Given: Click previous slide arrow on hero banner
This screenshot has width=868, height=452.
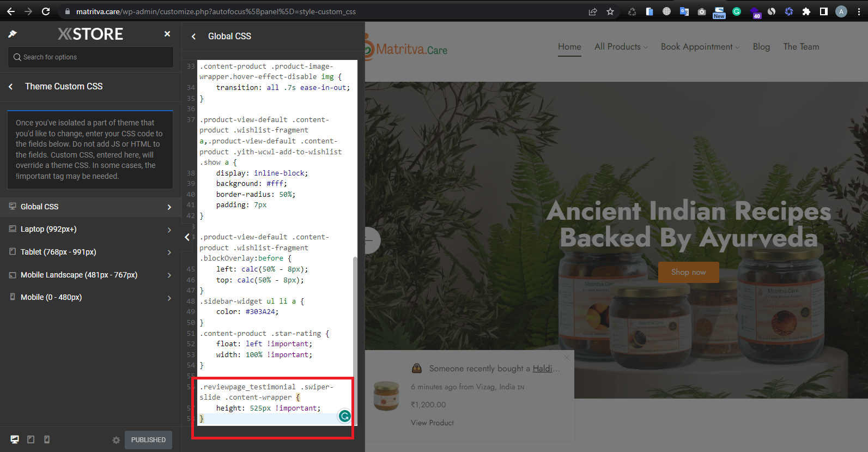Looking at the screenshot, I should [372, 240].
